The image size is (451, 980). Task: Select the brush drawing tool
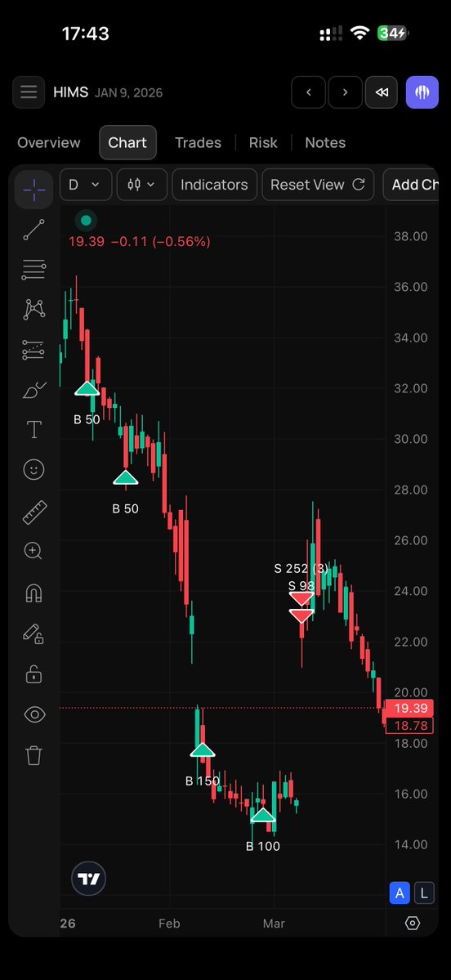(x=33, y=390)
